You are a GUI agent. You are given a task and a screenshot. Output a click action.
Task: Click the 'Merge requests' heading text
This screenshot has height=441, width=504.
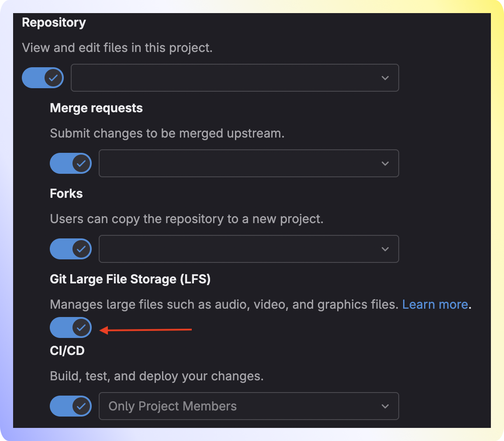[x=96, y=108]
